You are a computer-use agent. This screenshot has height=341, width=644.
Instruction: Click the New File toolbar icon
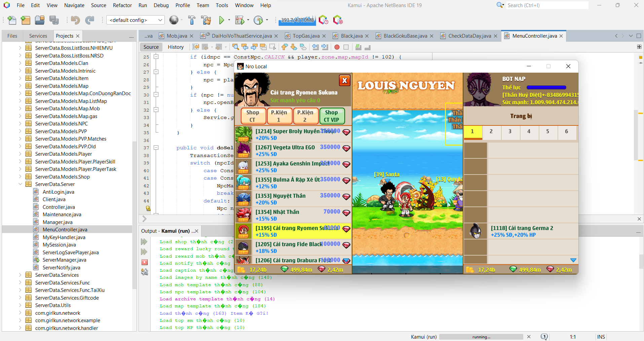pyautogui.click(x=12, y=20)
